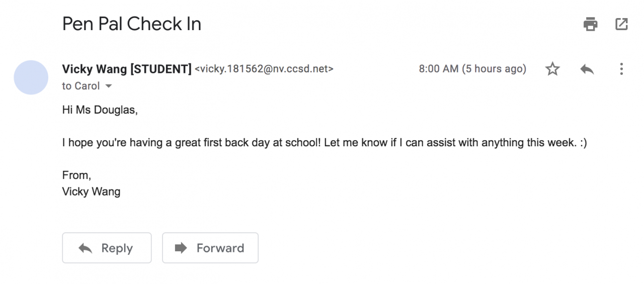
Task: Click the curved arrow inside Reply button
Action: (86, 248)
